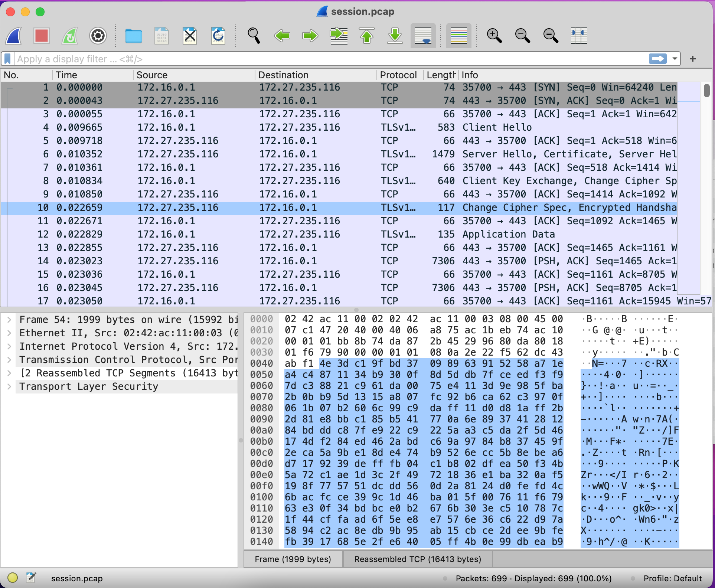Zoom in on packet text
This screenshot has height=588, width=715.
(x=494, y=36)
